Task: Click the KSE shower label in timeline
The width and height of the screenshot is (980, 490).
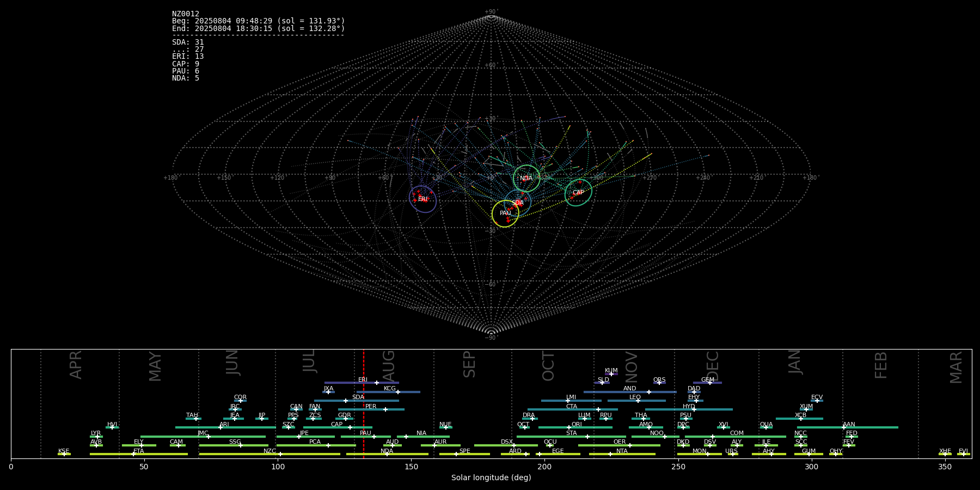Action: tap(64, 451)
